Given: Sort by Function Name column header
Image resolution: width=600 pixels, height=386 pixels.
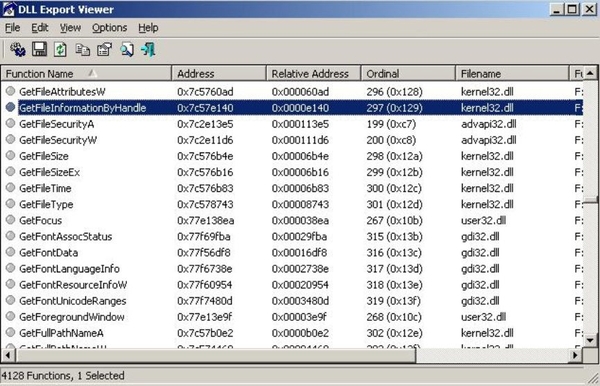Looking at the screenshot, I should 86,73.
